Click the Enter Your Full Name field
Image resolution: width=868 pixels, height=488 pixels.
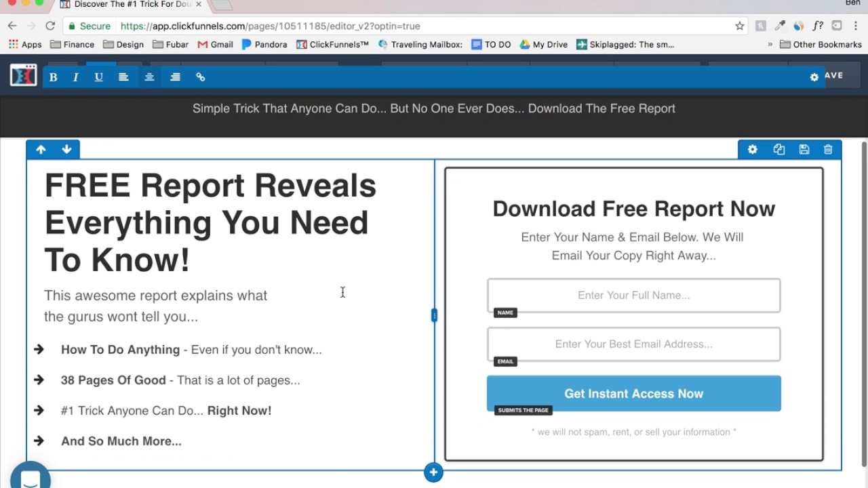click(x=633, y=296)
